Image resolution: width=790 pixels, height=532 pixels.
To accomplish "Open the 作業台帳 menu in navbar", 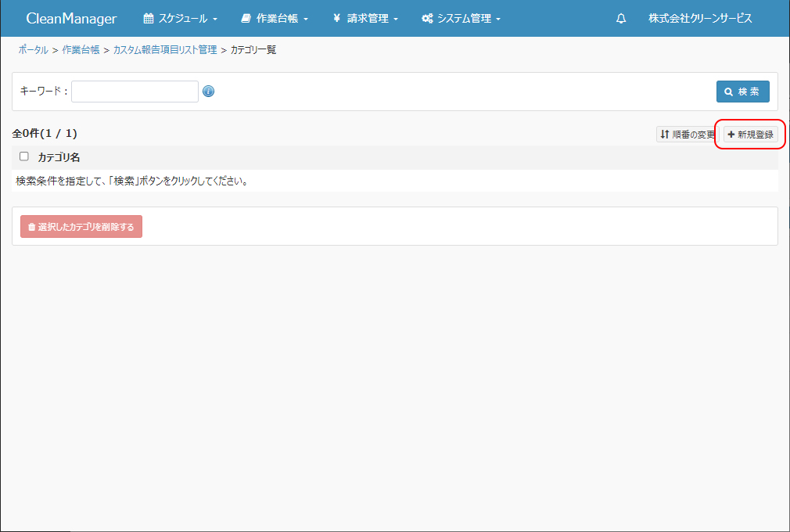I will click(x=275, y=19).
